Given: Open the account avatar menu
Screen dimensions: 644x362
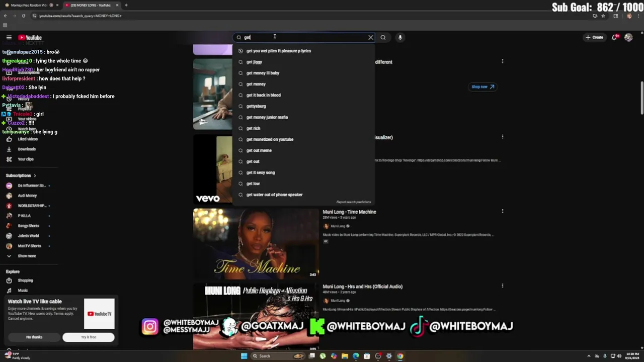Looking at the screenshot, I should (x=628, y=37).
